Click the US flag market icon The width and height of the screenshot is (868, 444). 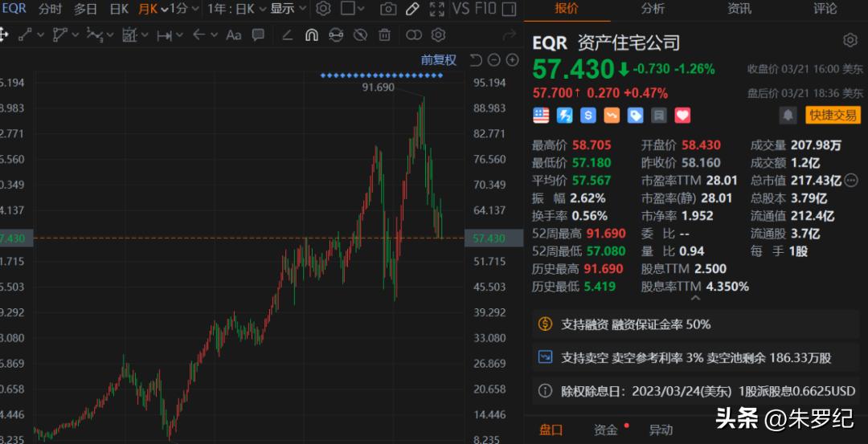click(541, 115)
